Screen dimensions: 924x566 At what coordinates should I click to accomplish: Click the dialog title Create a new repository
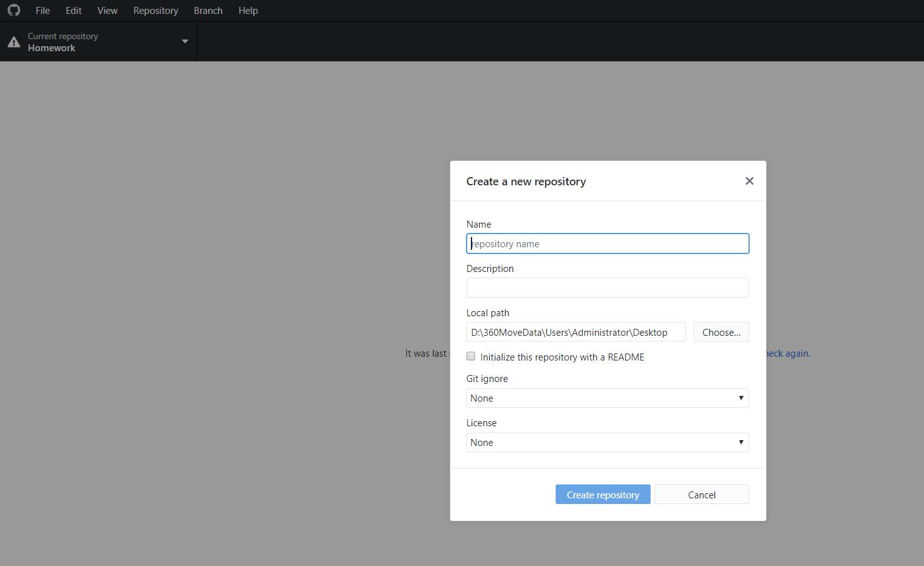526,181
